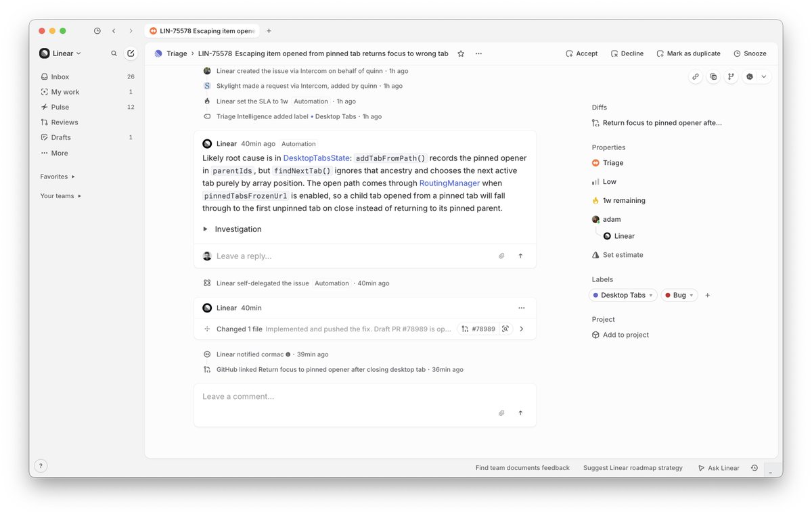Click the 1w remaining SLA property

point(618,201)
